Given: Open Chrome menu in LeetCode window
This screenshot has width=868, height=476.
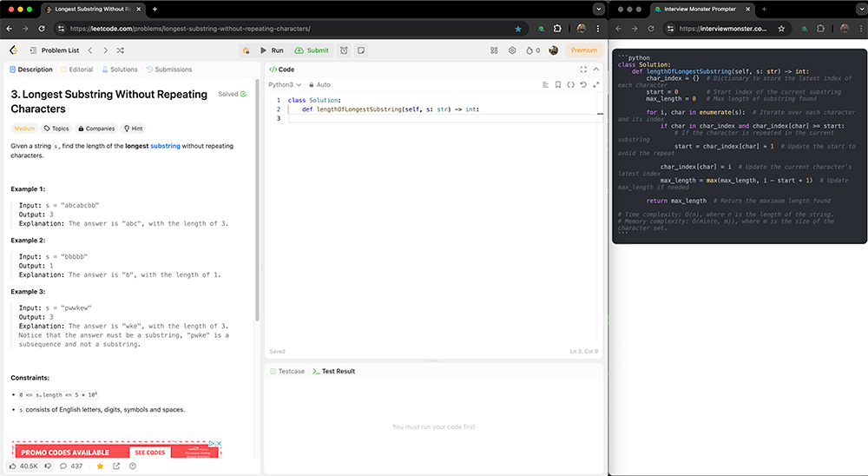Looking at the screenshot, I should 598,29.
